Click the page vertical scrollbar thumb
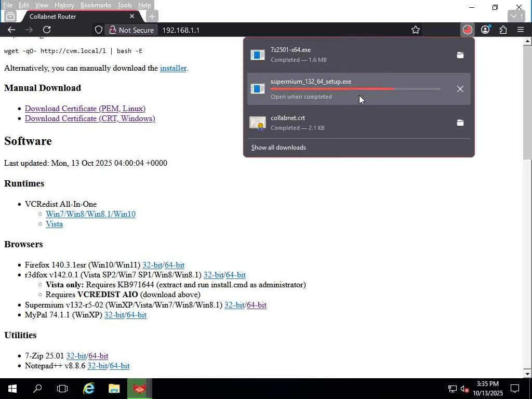The image size is (532, 399). pyautogui.click(x=527, y=103)
